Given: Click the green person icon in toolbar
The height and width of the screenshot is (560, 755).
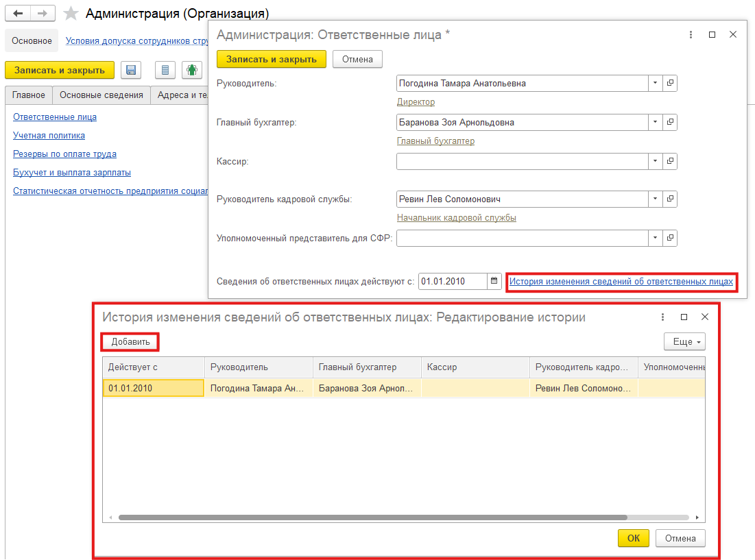Looking at the screenshot, I should (x=191, y=70).
